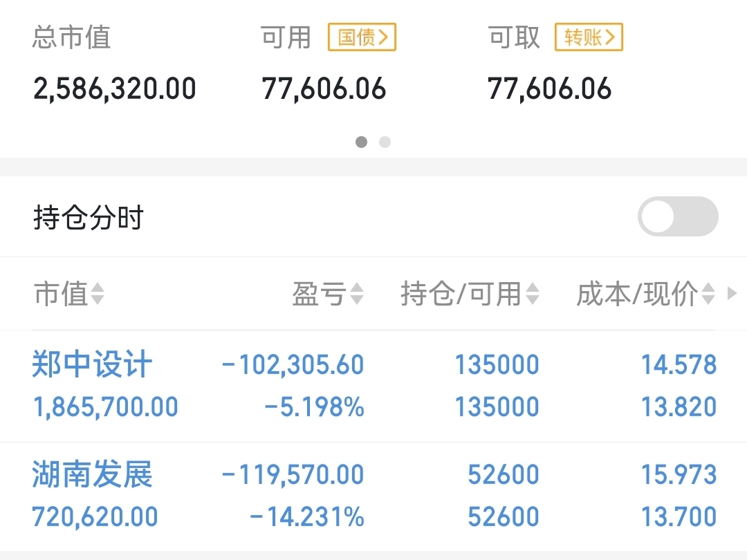Tap 湖南发展 current price 13.700
Image resolution: width=747 pixels, height=560 pixels.
[x=679, y=516]
